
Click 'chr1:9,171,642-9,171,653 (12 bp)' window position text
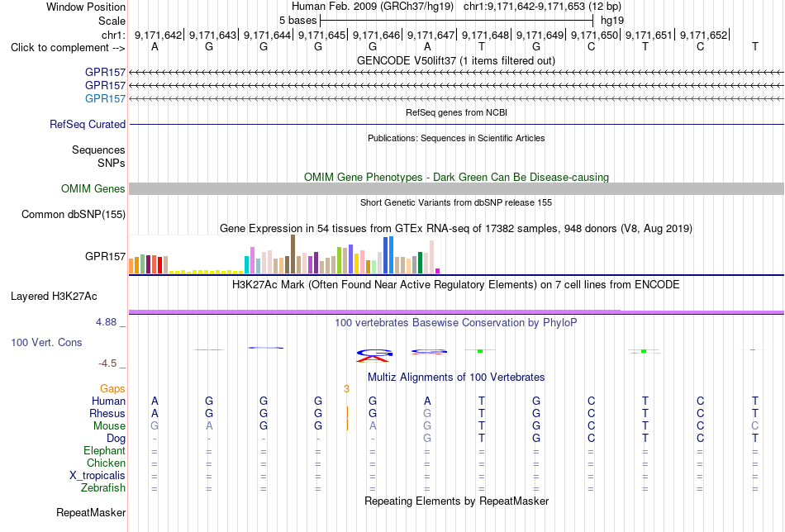(x=542, y=7)
